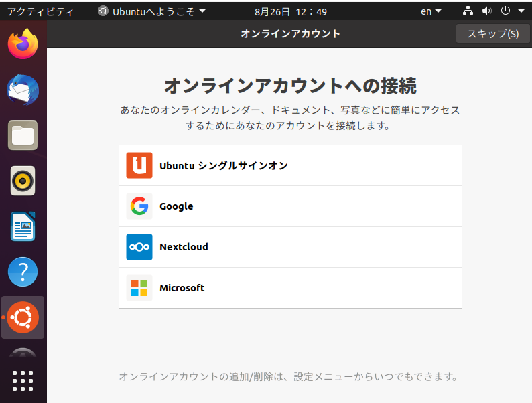Click the Microsoft four-square logo icon
The image size is (532, 403).
pyautogui.click(x=139, y=288)
